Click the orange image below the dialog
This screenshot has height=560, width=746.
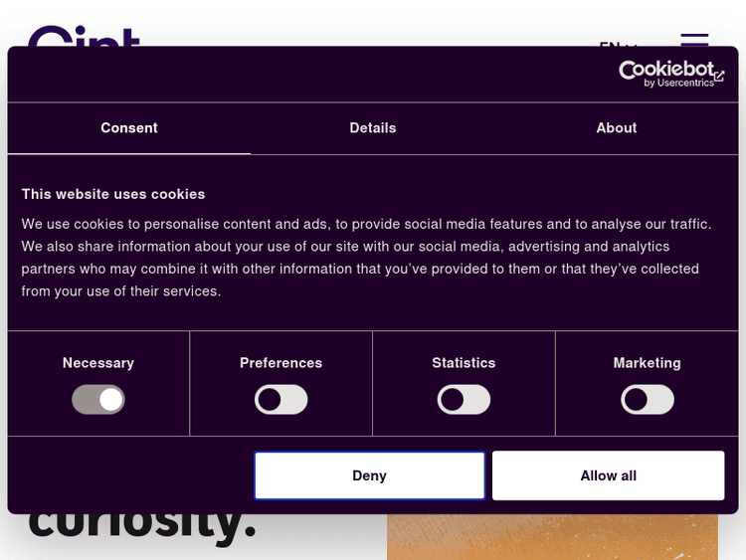pyautogui.click(x=552, y=537)
